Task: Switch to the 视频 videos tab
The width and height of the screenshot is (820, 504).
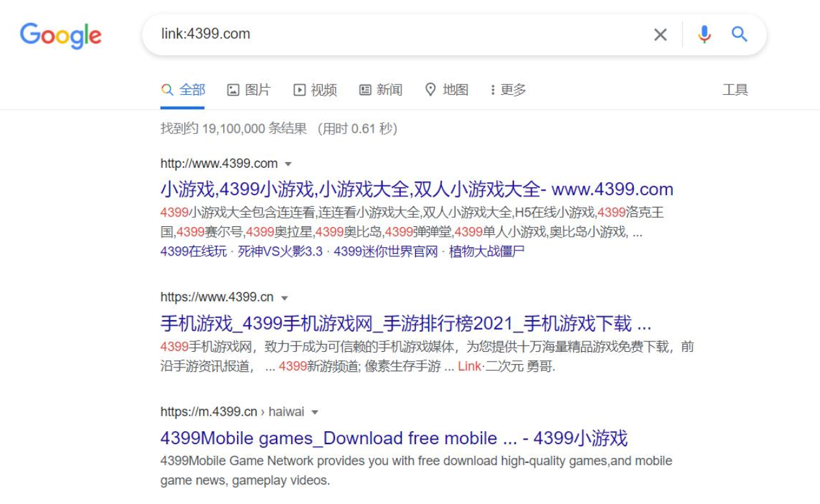Action: 315,90
